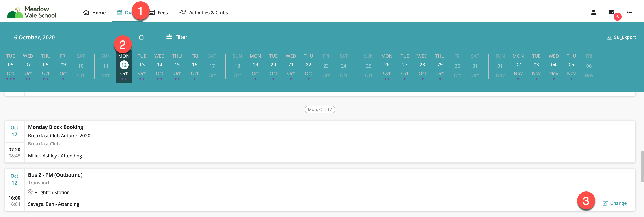Select Saturday 17 October

212,66
